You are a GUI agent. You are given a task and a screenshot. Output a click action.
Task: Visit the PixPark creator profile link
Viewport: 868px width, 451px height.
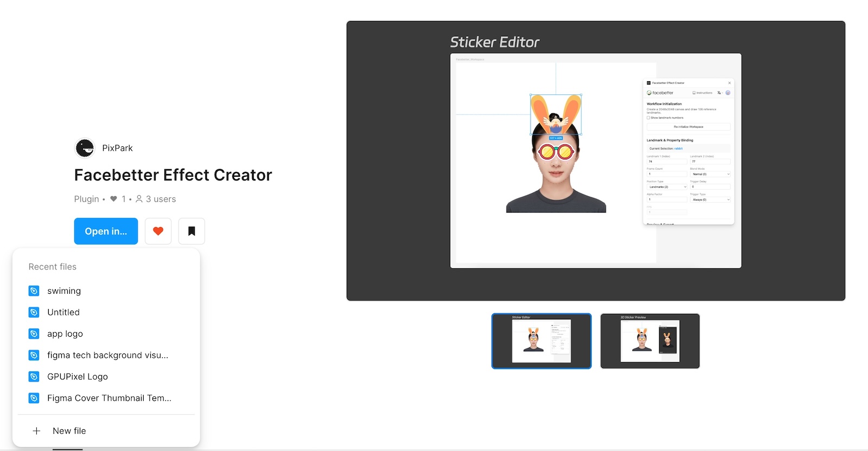pyautogui.click(x=117, y=148)
